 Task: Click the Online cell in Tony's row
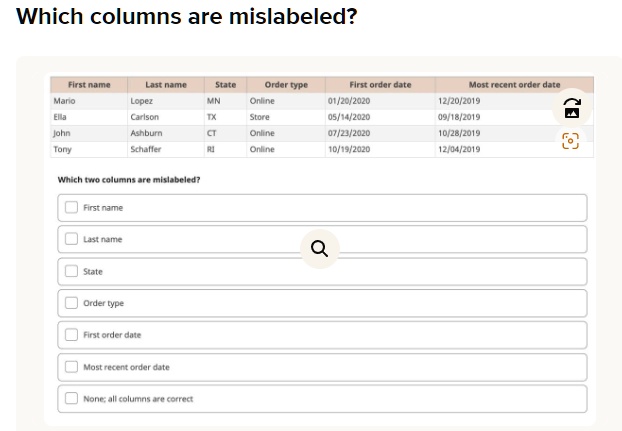point(286,149)
